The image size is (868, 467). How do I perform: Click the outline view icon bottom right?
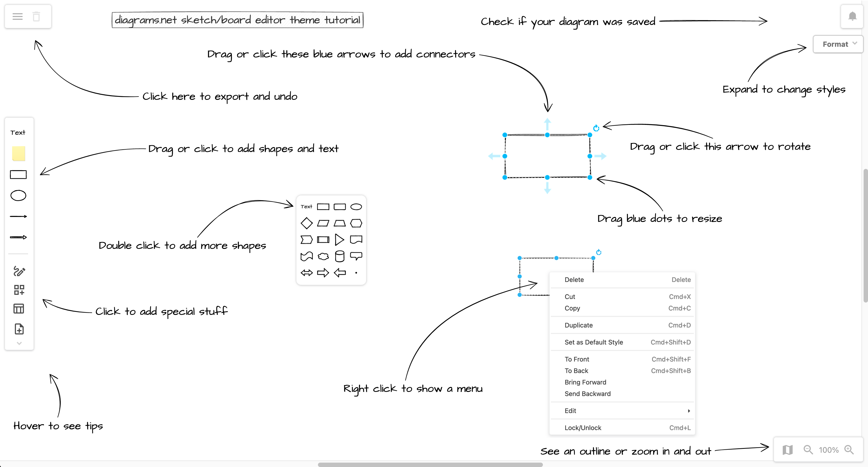[x=787, y=450]
